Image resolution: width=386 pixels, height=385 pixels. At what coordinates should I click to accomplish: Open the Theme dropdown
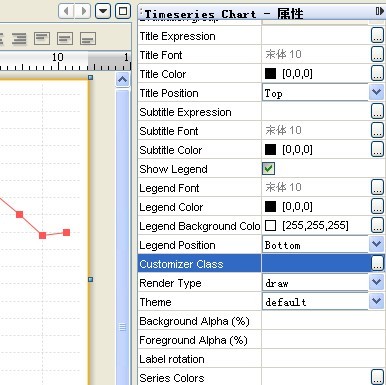377,301
